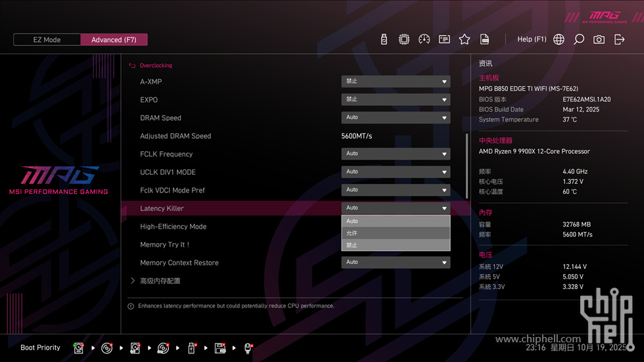Click the USB flash drive icon in top toolbar
The height and width of the screenshot is (362, 644).
[384, 39]
